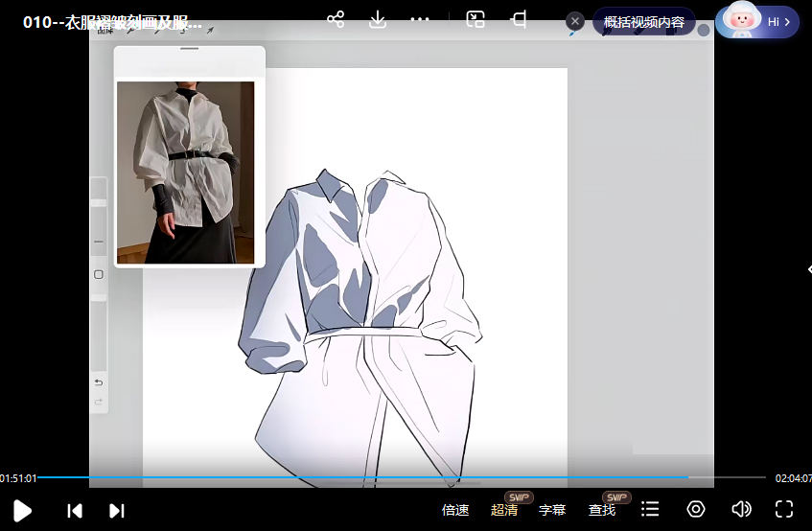Open the 倍速 playback speed menu
The height and width of the screenshot is (531, 812).
(455, 510)
